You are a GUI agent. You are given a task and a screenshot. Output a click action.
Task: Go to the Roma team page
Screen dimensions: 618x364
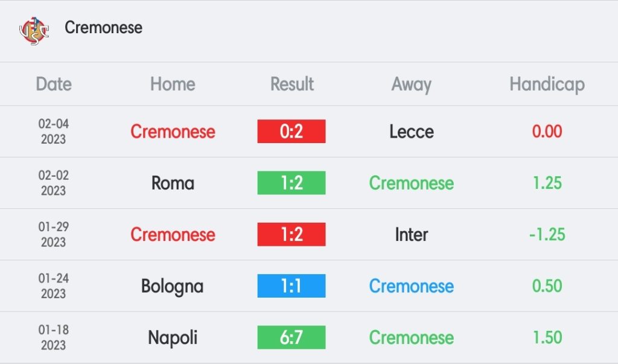pyautogui.click(x=173, y=183)
